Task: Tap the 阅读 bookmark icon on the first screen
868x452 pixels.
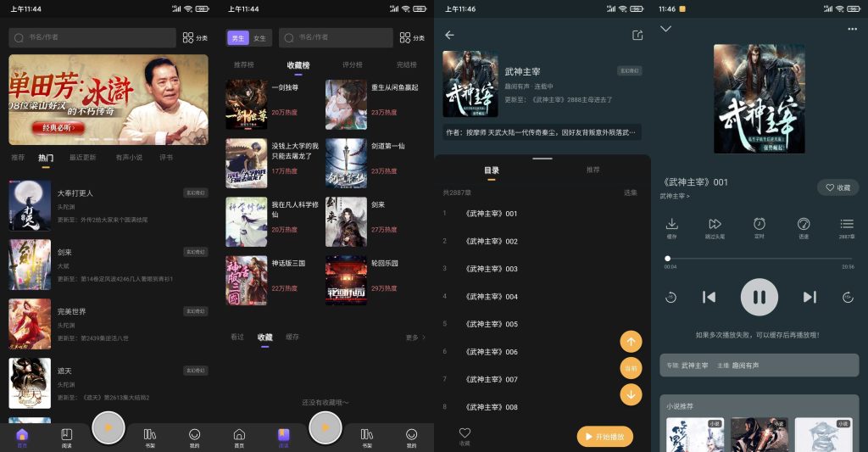Action: 66,437
